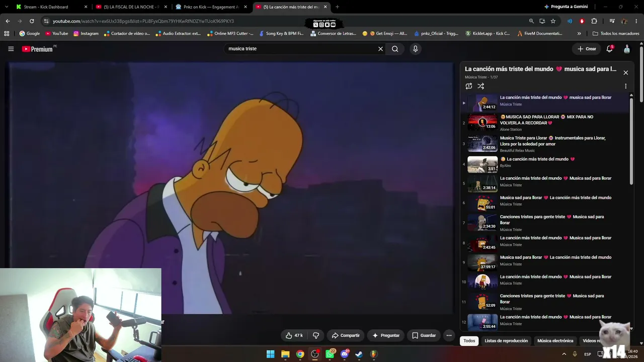Open more video actions ellipsis

tap(449, 335)
